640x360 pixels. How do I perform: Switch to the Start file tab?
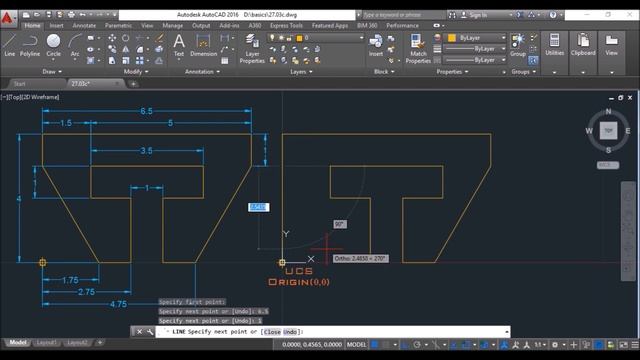pyautogui.click(x=20, y=84)
